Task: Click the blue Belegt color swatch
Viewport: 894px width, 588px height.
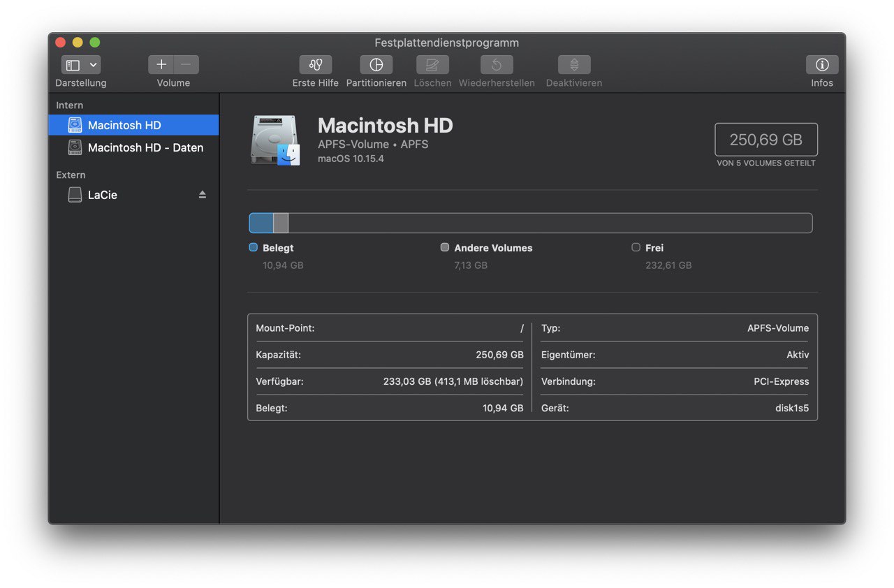Action: click(x=254, y=247)
